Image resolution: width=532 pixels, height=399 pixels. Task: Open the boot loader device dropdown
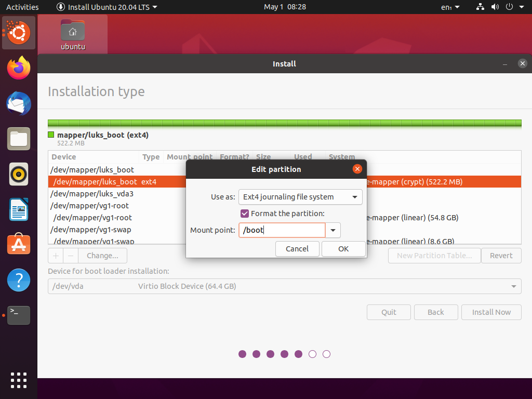click(284, 286)
